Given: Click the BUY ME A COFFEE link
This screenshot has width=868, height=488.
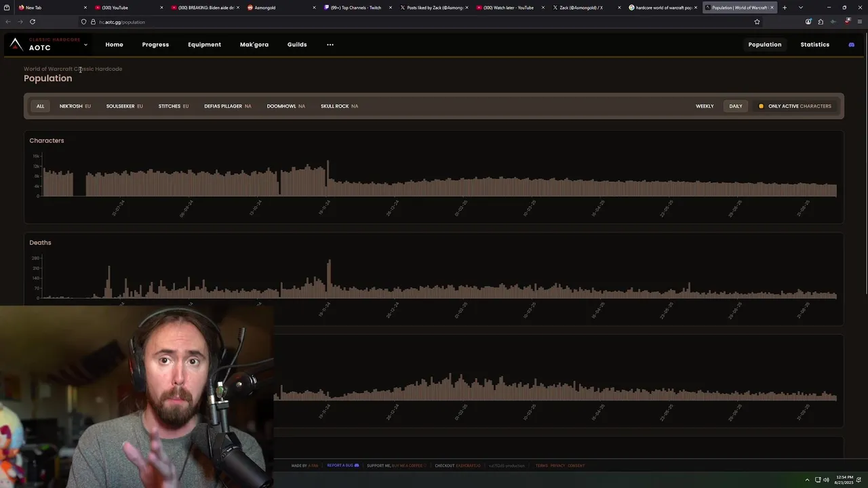Looking at the screenshot, I should (x=406, y=466).
